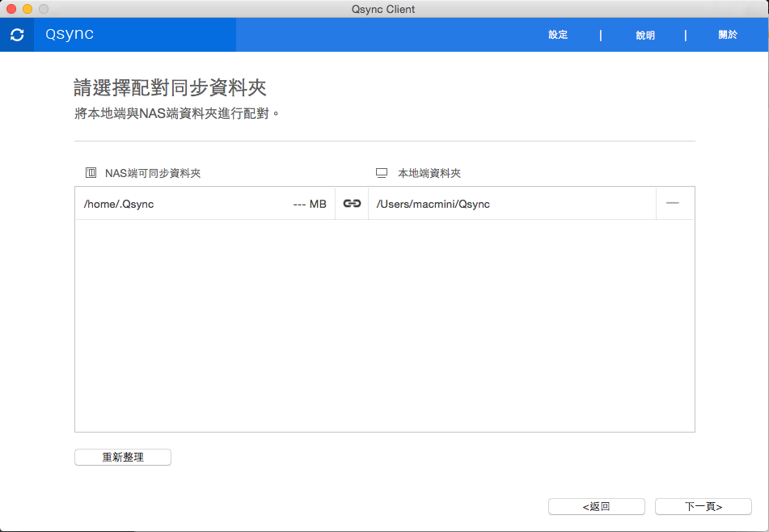Close the Qsync Client window
Screen dimensions: 769x532
point(11,9)
